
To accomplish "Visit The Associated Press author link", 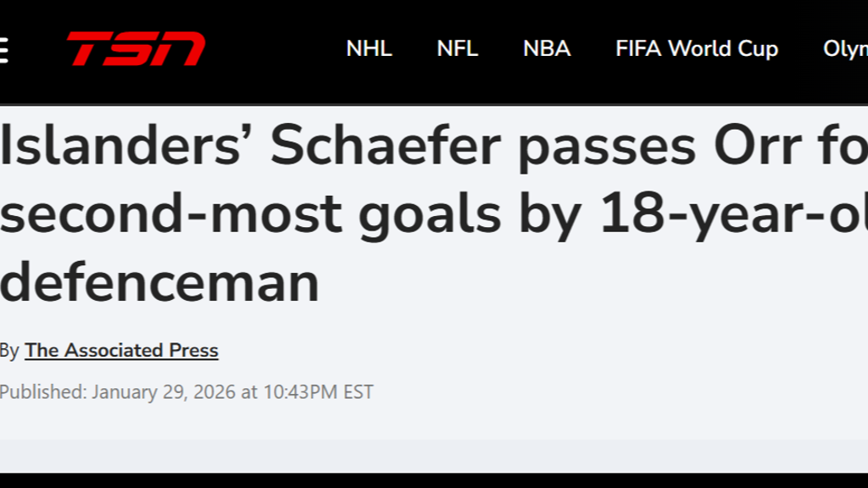I will [121, 351].
